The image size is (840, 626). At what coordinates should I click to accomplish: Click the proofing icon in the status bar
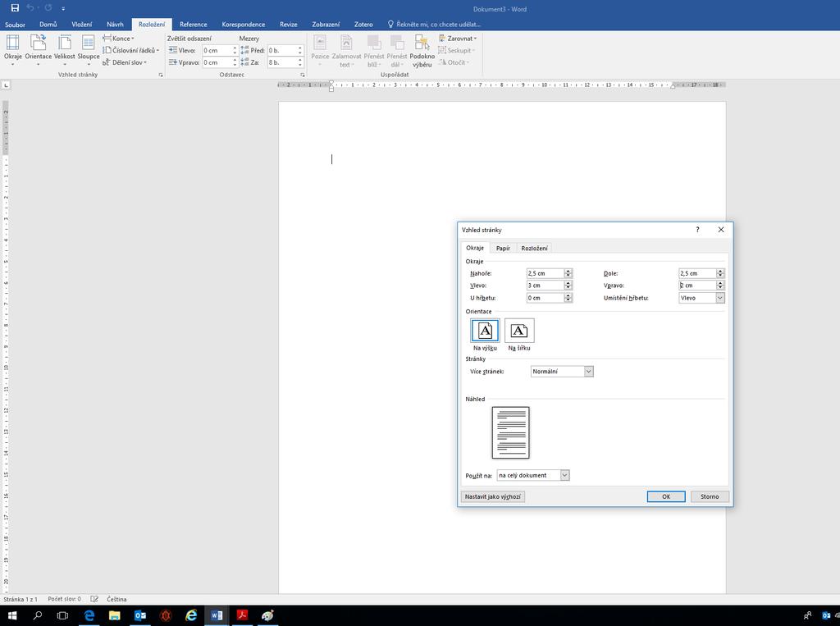pyautogui.click(x=94, y=599)
